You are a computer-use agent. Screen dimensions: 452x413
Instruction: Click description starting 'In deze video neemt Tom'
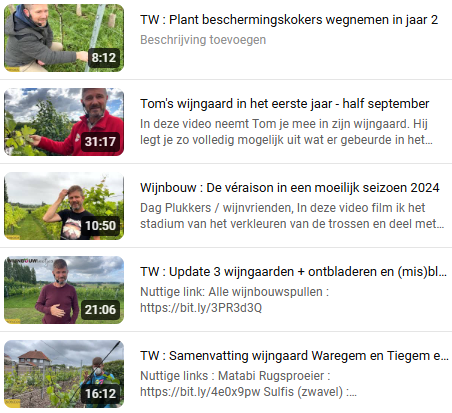click(286, 132)
